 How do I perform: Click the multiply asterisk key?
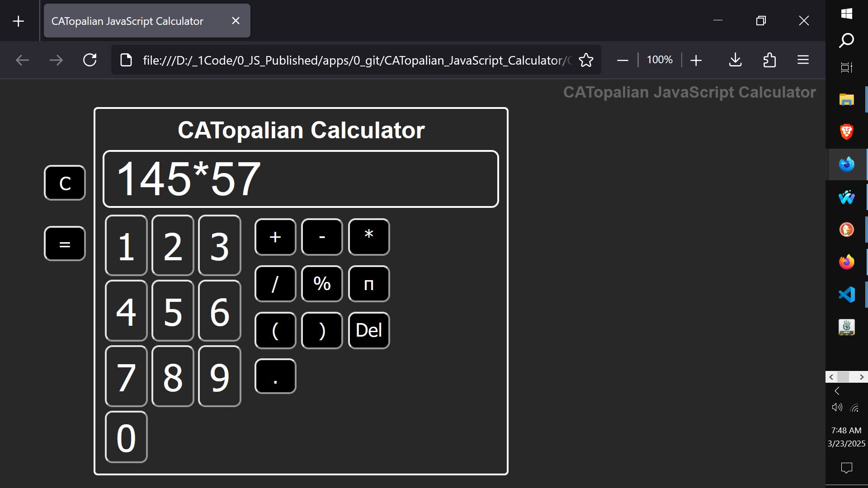click(369, 237)
